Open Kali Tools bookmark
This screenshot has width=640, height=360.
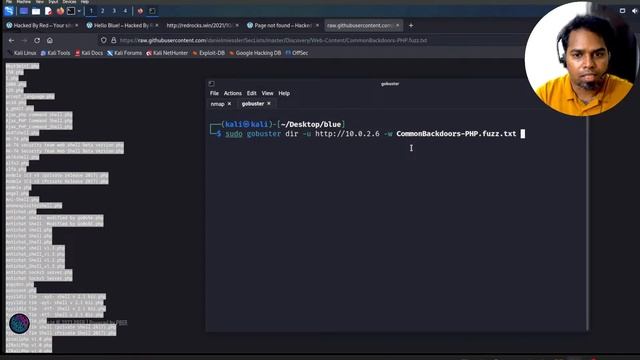pos(55,53)
